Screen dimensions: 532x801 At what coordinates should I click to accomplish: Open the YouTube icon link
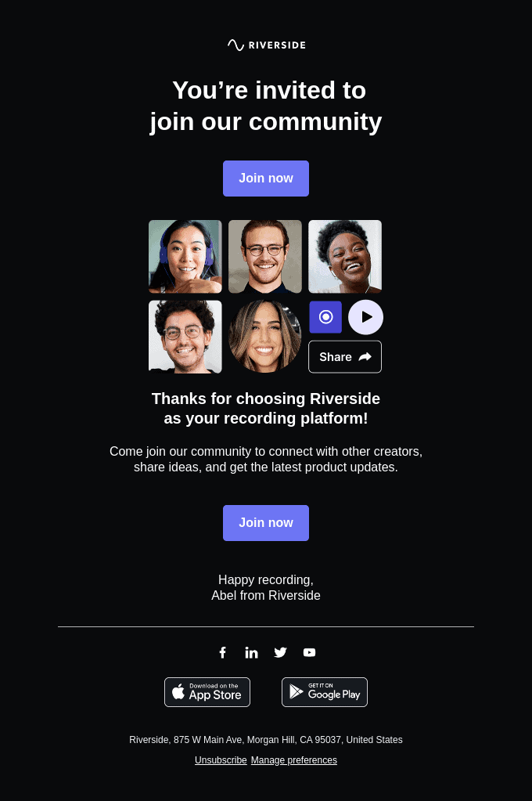(309, 652)
